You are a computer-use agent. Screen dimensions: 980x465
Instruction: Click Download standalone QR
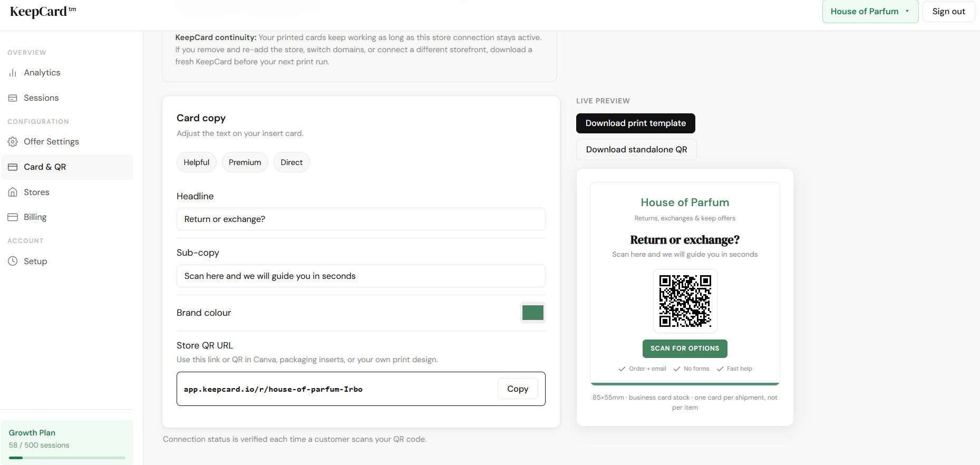pos(636,150)
